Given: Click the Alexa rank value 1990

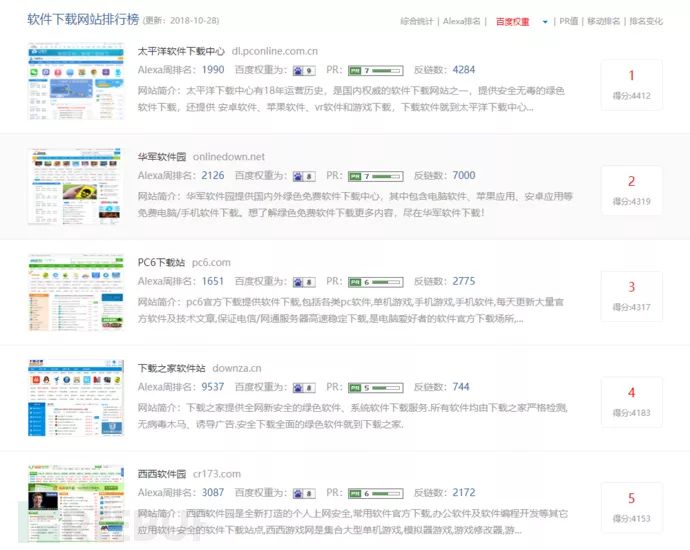Looking at the screenshot, I should pyautogui.click(x=213, y=70).
